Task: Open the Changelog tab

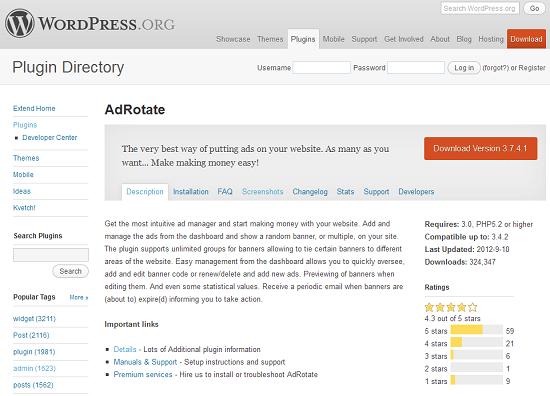Action: [310, 192]
